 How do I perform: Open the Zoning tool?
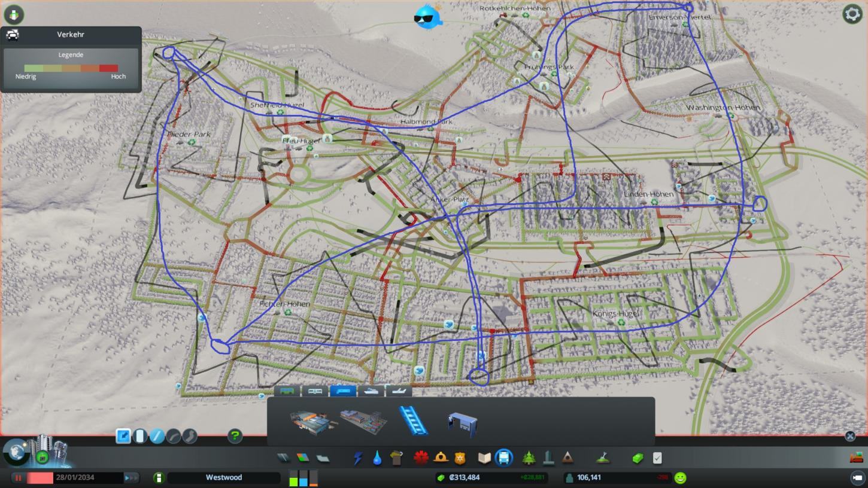tap(303, 458)
